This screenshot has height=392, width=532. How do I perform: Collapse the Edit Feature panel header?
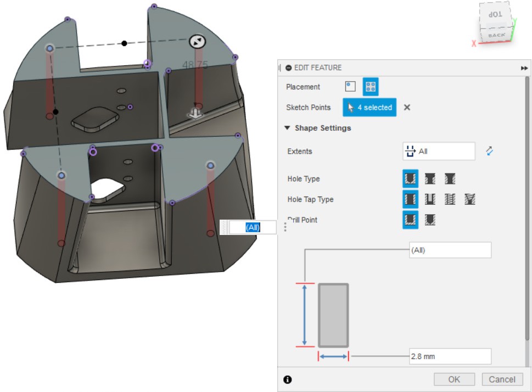289,68
